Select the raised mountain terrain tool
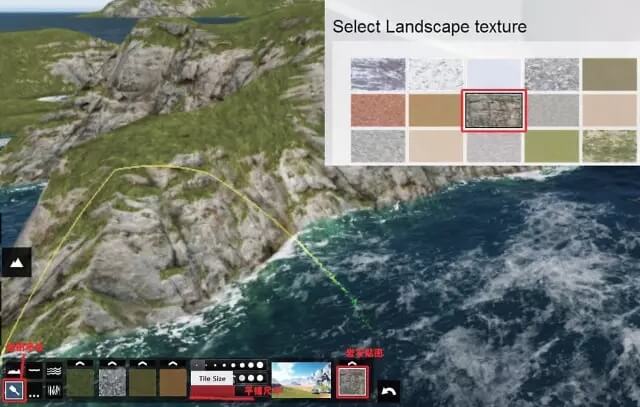The height and width of the screenshot is (407, 640). click(12, 370)
